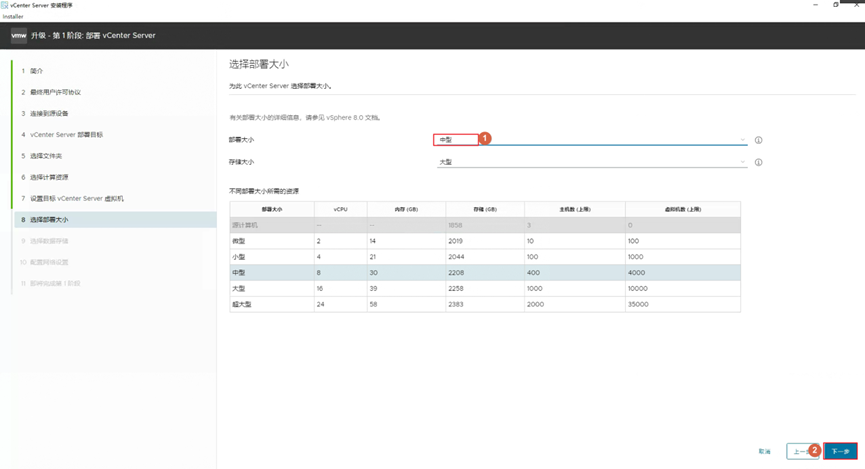
Task: Click the 选择部署大小 page heading
Action: click(259, 64)
